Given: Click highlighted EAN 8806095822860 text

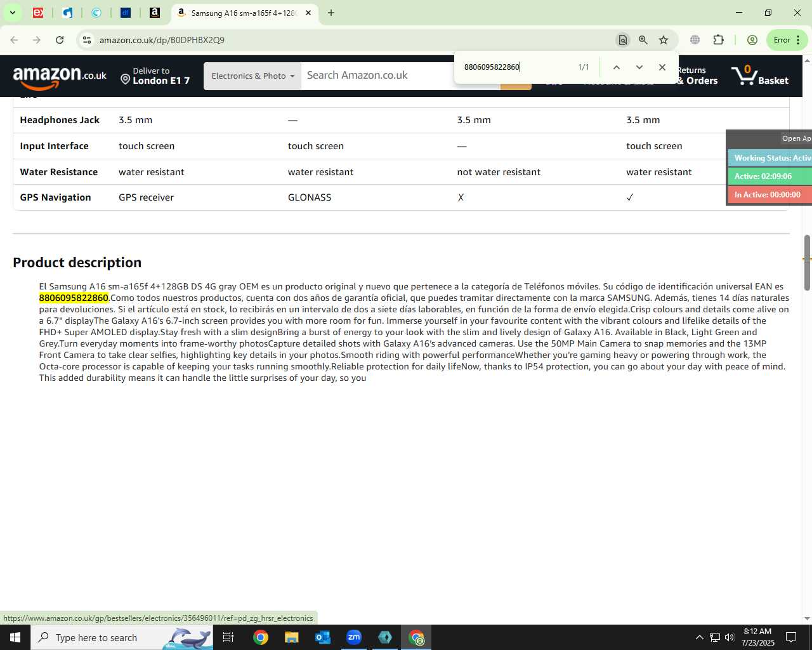Looking at the screenshot, I should [74, 298].
